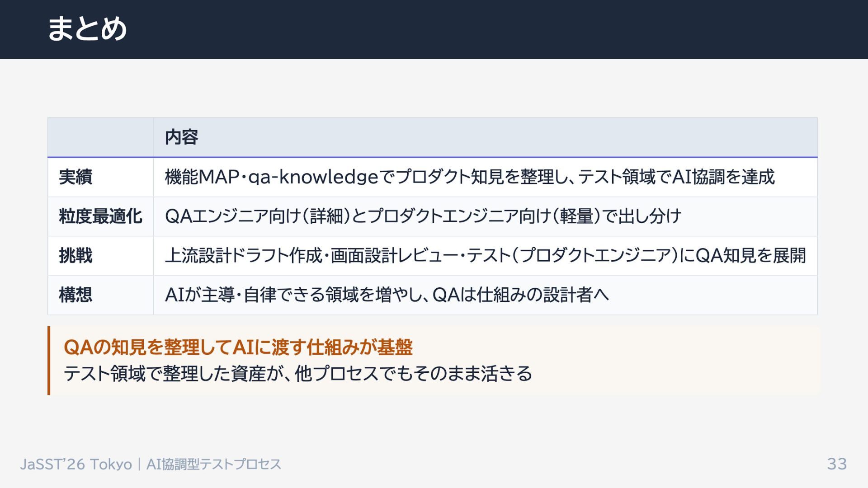Select the 構想 row label
Screen dimensions: 868x488
(75, 295)
